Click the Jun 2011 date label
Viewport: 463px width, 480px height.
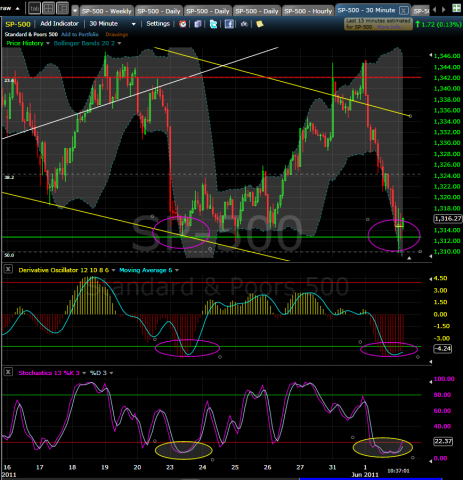point(365,474)
